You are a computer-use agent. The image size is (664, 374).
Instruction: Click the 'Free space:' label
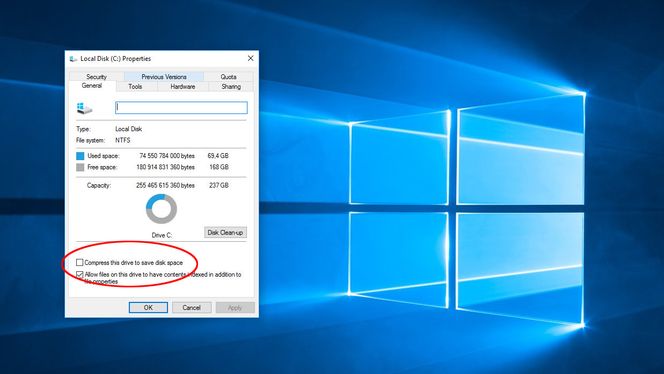(102, 167)
